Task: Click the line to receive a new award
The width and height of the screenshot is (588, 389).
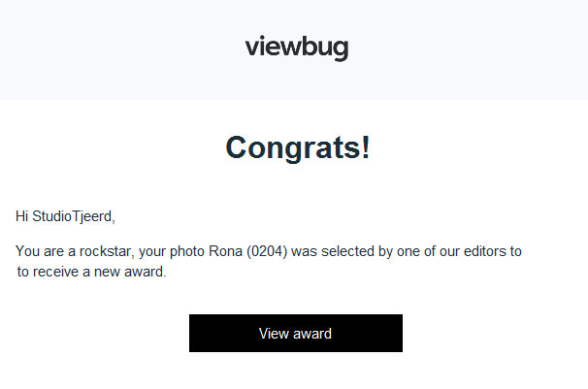Action: click(x=91, y=272)
